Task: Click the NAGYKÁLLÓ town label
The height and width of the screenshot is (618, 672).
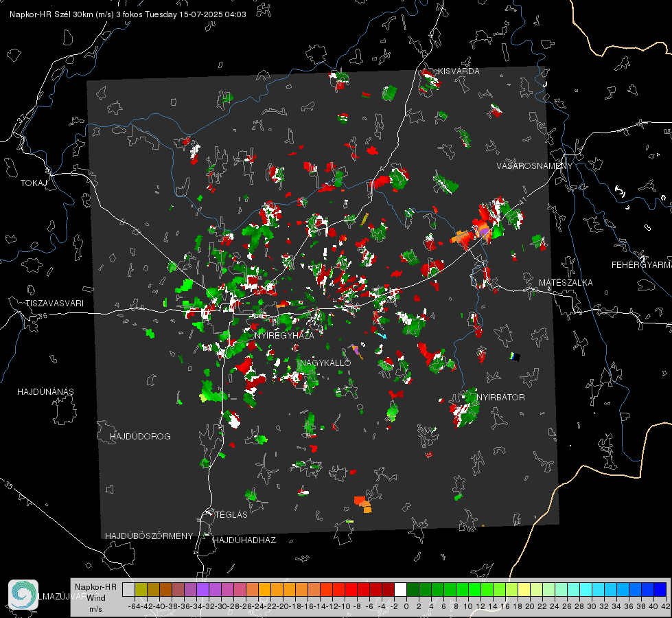Action: pyautogui.click(x=326, y=363)
